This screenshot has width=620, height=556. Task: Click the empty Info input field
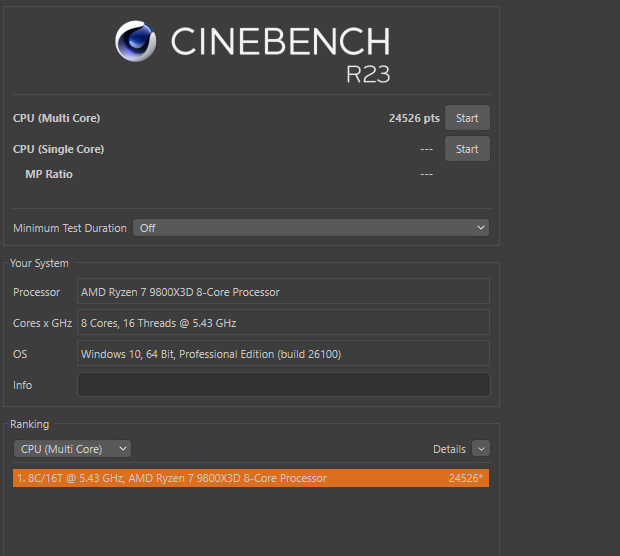click(x=284, y=384)
